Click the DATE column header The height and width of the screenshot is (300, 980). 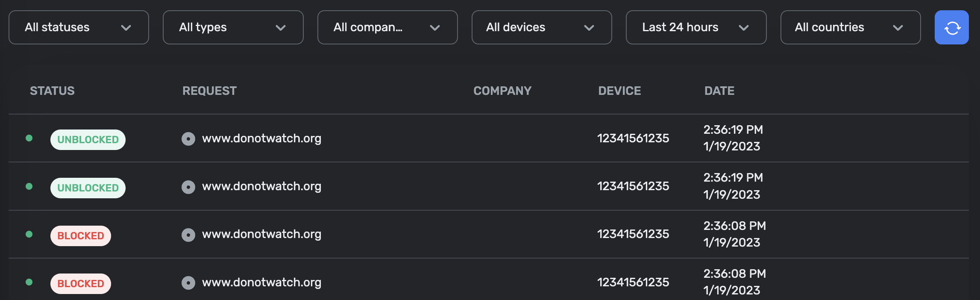(719, 91)
